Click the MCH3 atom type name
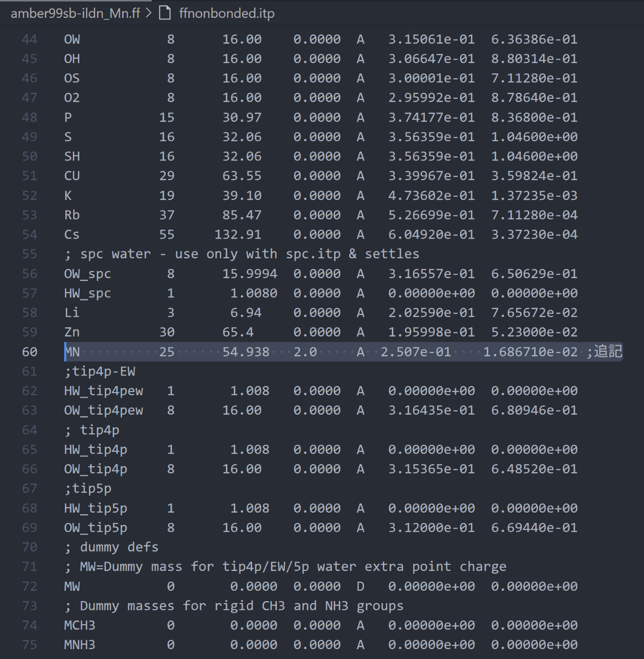The width and height of the screenshot is (644, 659). pos(80,626)
